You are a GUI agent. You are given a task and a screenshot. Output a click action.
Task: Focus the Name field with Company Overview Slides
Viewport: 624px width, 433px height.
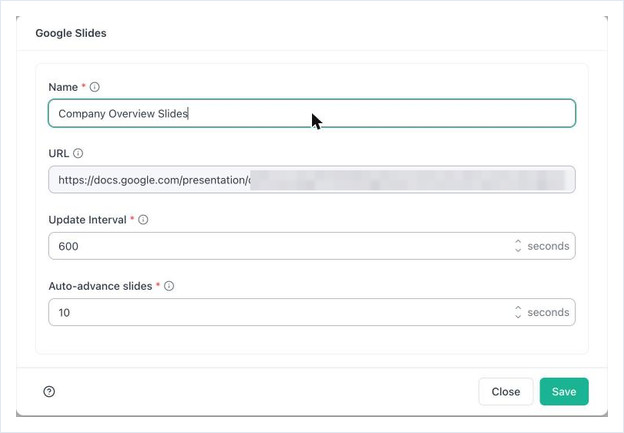pyautogui.click(x=312, y=113)
